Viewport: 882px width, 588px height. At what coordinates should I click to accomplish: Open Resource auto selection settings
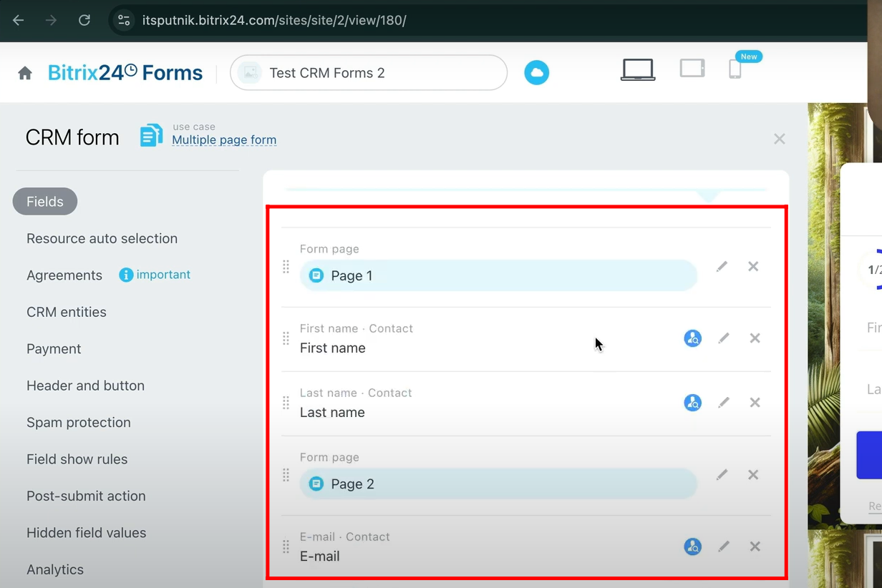pyautogui.click(x=102, y=239)
